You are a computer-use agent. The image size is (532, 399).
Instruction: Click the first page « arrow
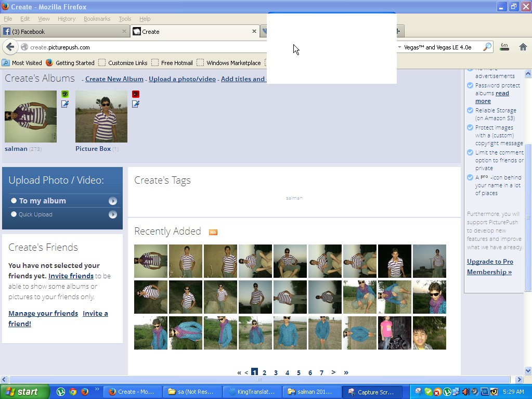pyautogui.click(x=239, y=372)
